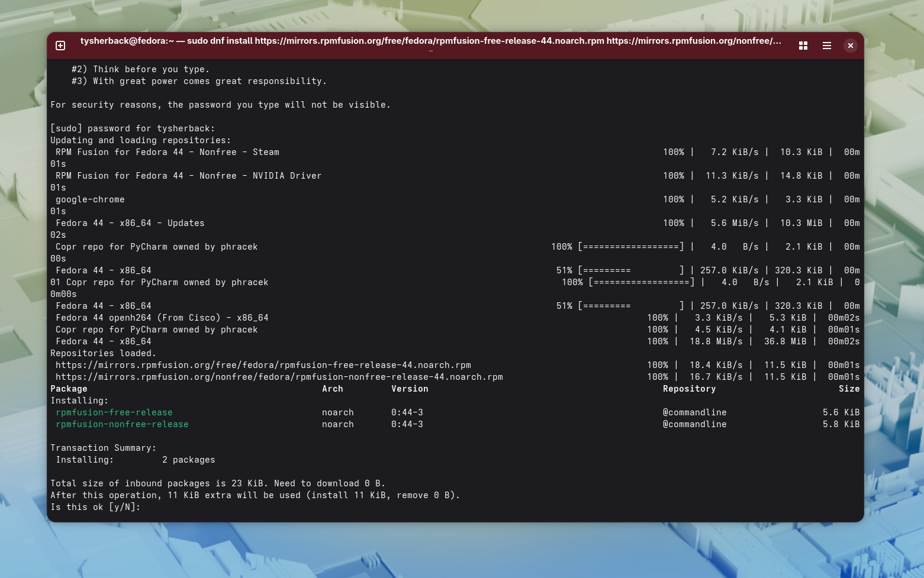Open a new terminal tab
Screen dimensions: 924x578
(x=60, y=46)
